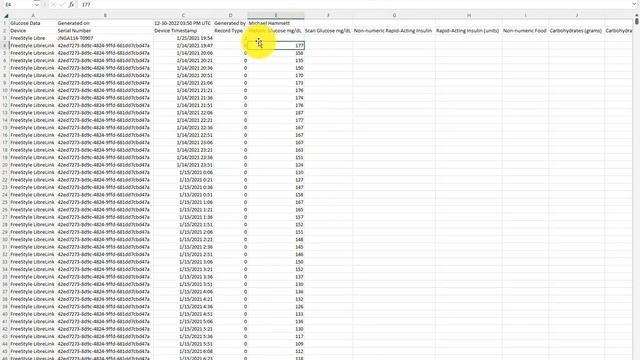640x360 pixels.
Task: Select column H header
Action: tap(469, 16)
